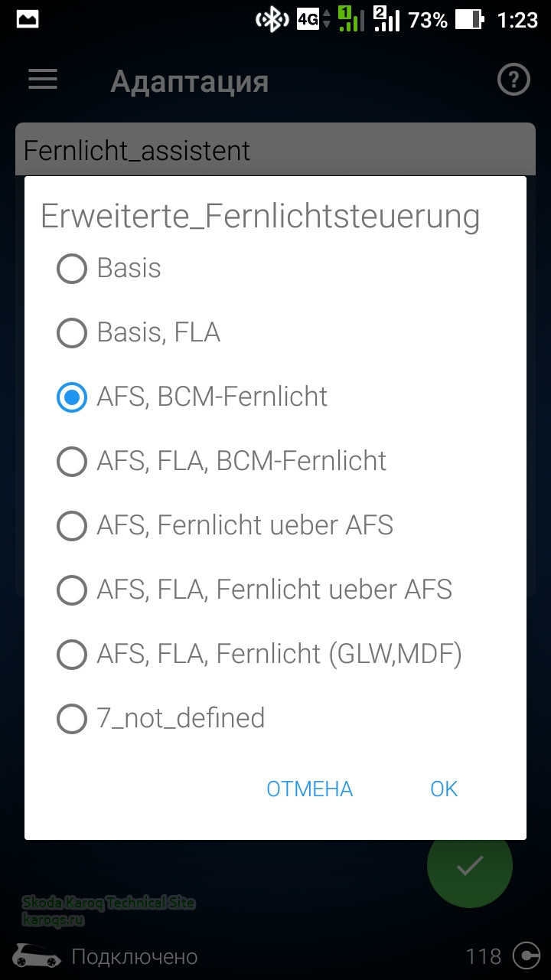Image resolution: width=551 pixels, height=980 pixels.
Task: Tap the battery indicator in status bar
Action: tap(468, 20)
